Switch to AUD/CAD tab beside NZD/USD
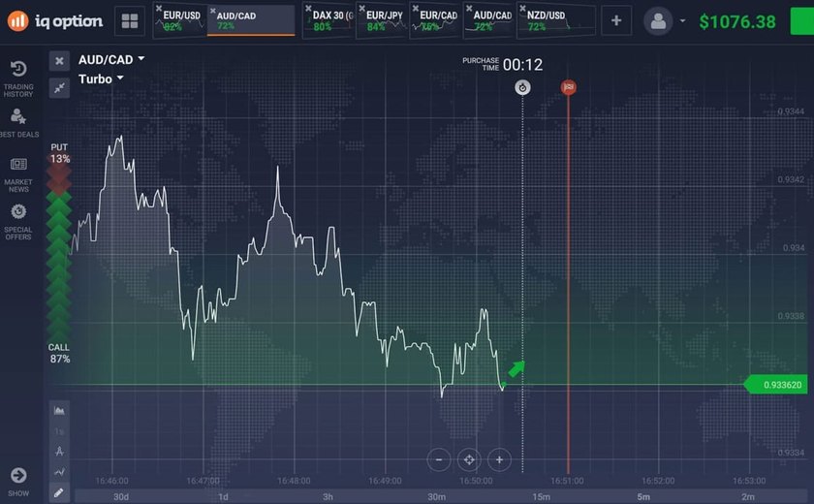This screenshot has height=504, width=814. (x=489, y=21)
